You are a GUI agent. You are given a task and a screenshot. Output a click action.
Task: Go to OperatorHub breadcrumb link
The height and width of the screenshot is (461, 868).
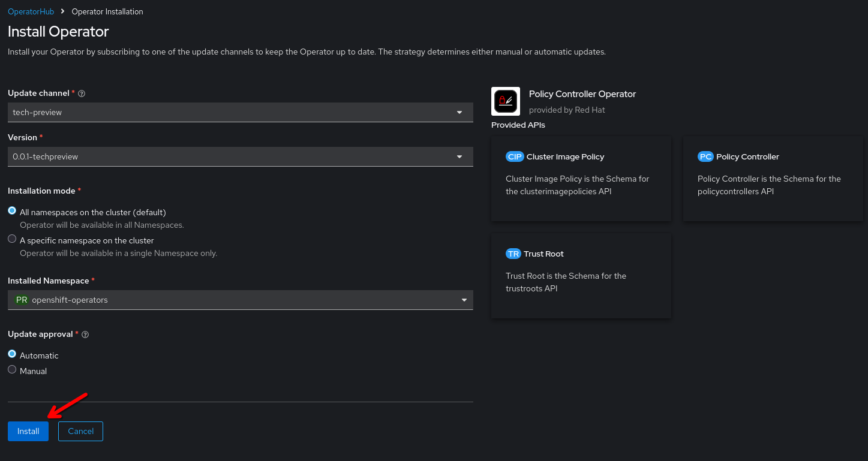coord(31,11)
